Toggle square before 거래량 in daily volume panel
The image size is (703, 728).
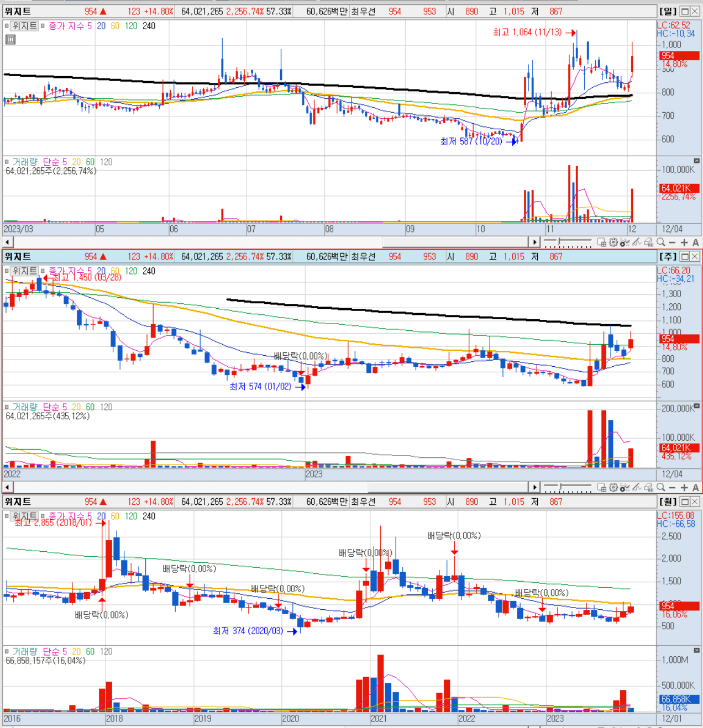tap(7, 162)
